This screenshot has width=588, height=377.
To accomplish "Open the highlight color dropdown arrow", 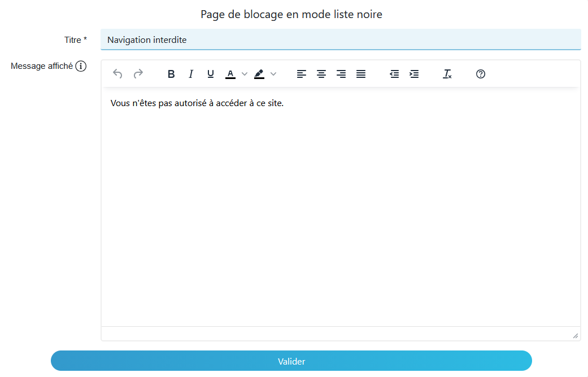I will pos(273,74).
